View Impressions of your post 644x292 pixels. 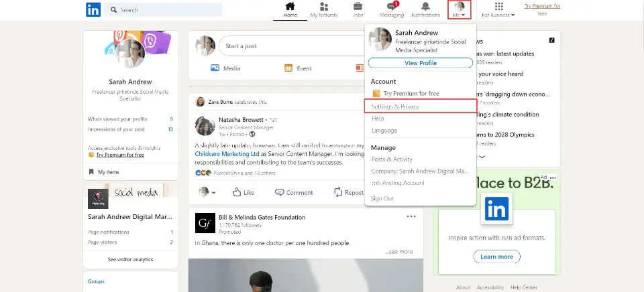tap(130, 129)
